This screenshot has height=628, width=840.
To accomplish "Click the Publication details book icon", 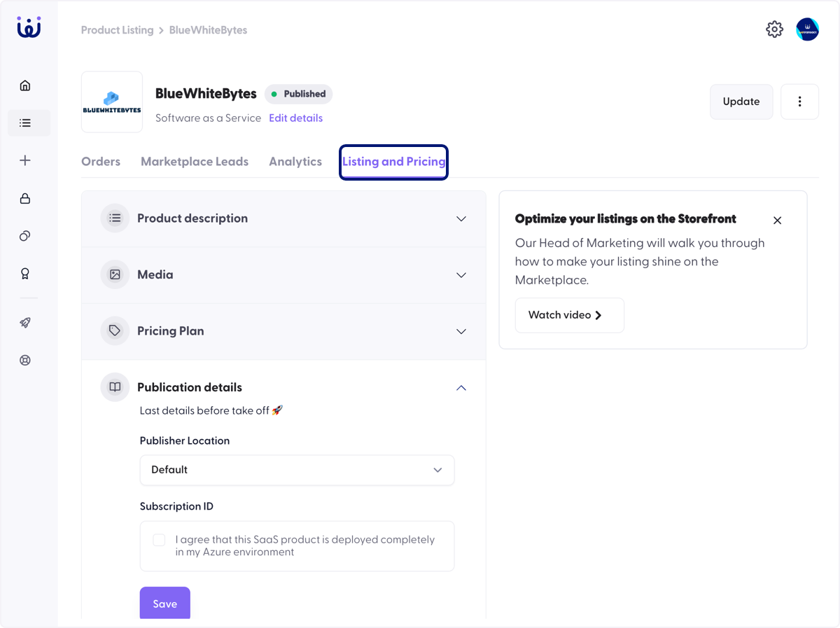I will [115, 387].
